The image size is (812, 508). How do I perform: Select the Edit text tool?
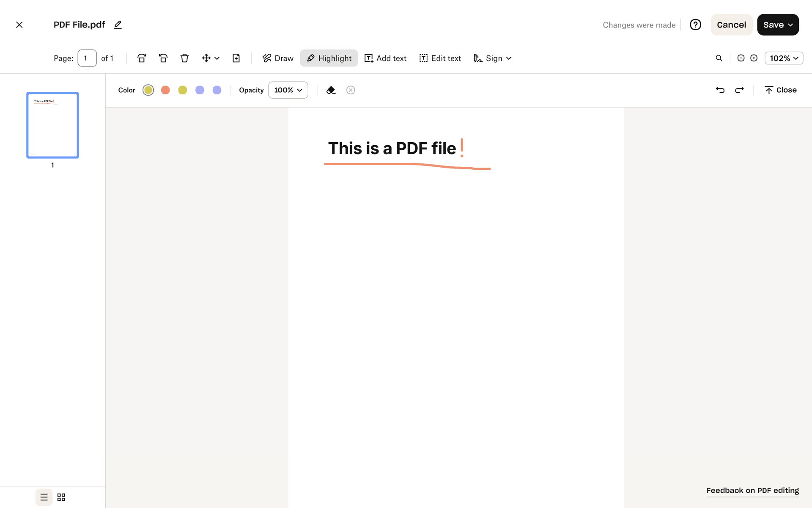pos(440,58)
